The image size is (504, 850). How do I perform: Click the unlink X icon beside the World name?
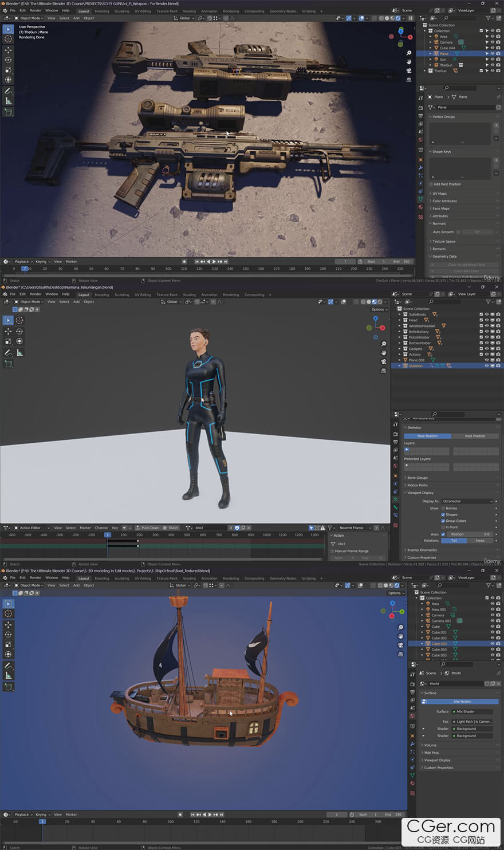tap(497, 683)
